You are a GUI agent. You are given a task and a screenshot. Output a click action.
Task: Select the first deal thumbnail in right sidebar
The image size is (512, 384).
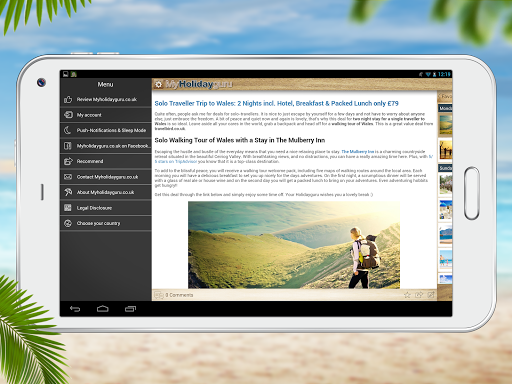(x=445, y=124)
